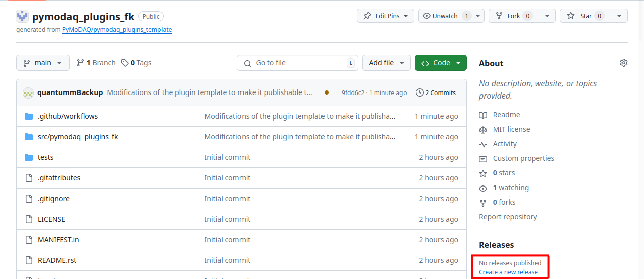Open the Activity link
Image resolution: width=644 pixels, height=279 pixels.
(505, 144)
